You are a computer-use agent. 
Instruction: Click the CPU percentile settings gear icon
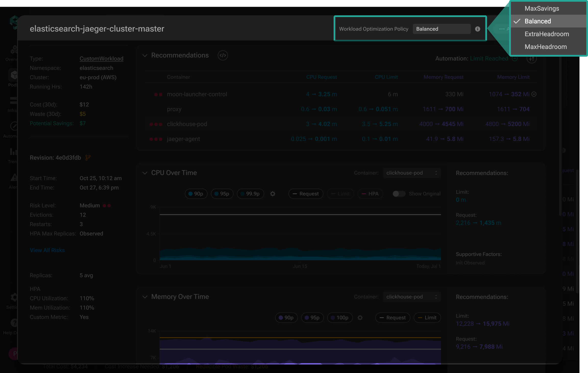tap(273, 194)
